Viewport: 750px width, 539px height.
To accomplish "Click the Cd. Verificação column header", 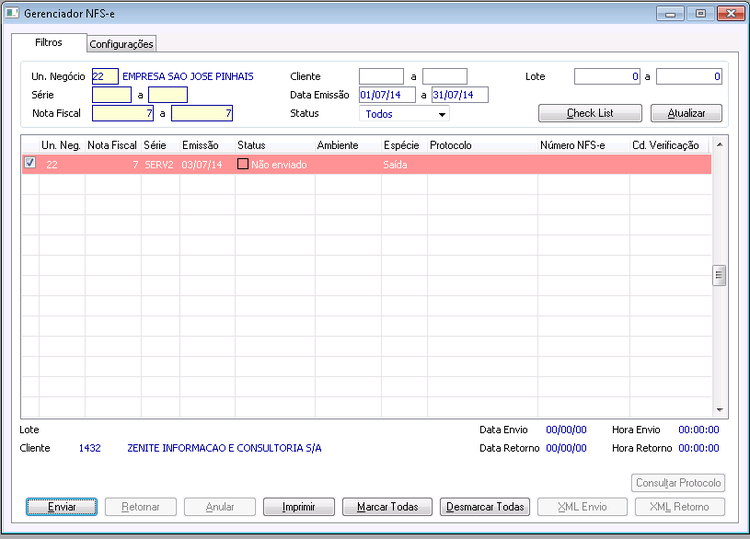I will click(670, 145).
